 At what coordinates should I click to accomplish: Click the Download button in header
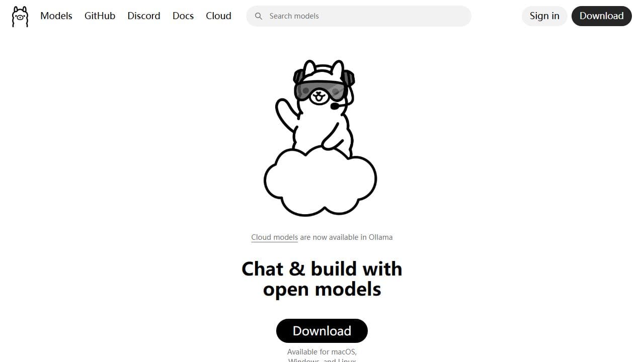tap(602, 16)
